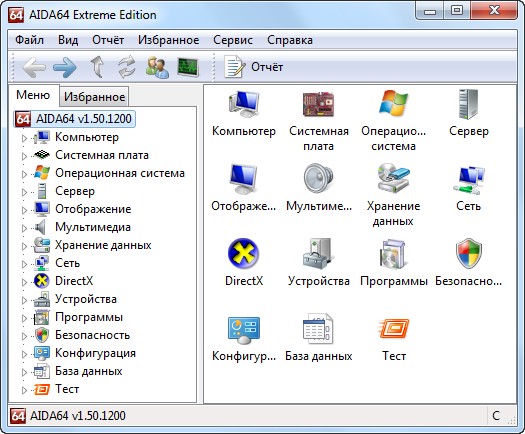525x434 pixels.
Task: Open the Хранение данных large icon
Action: [393, 178]
